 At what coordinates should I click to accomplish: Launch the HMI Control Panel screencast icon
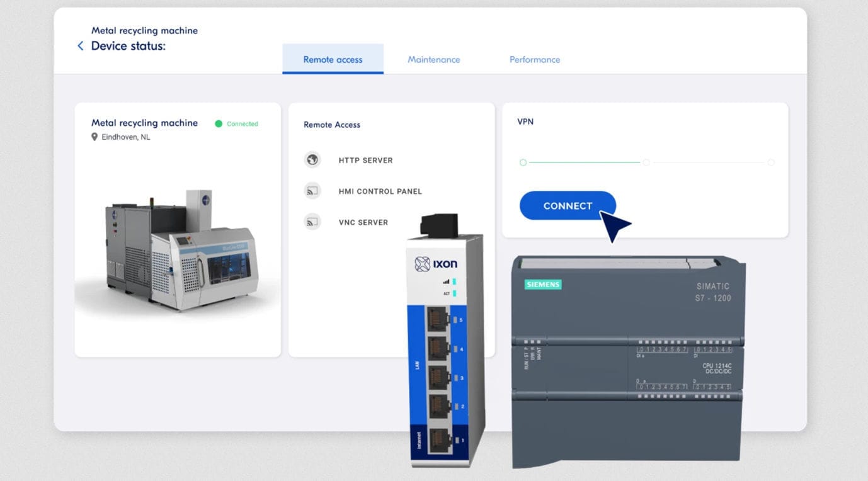[x=312, y=191]
